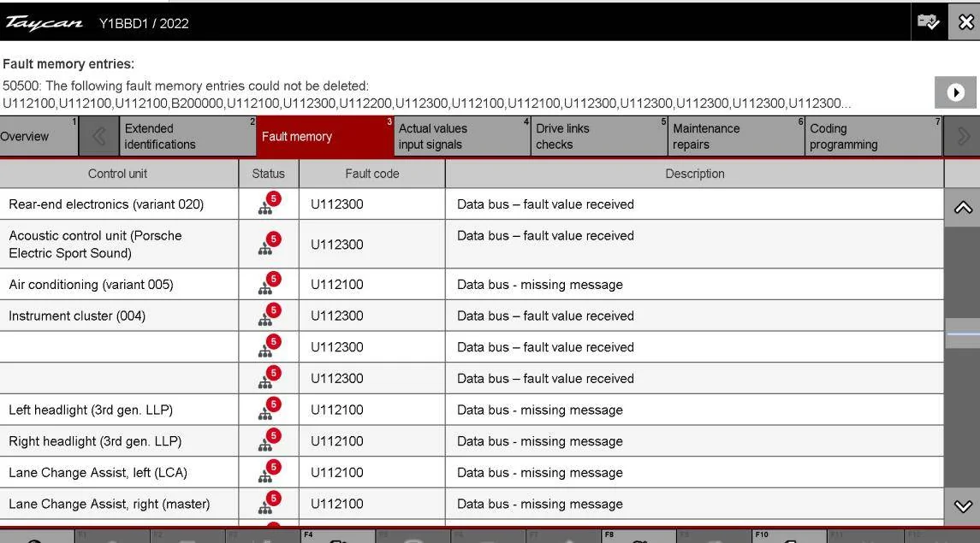Click the Taycan logo in the title bar
The image size is (980, 543).
point(44,23)
